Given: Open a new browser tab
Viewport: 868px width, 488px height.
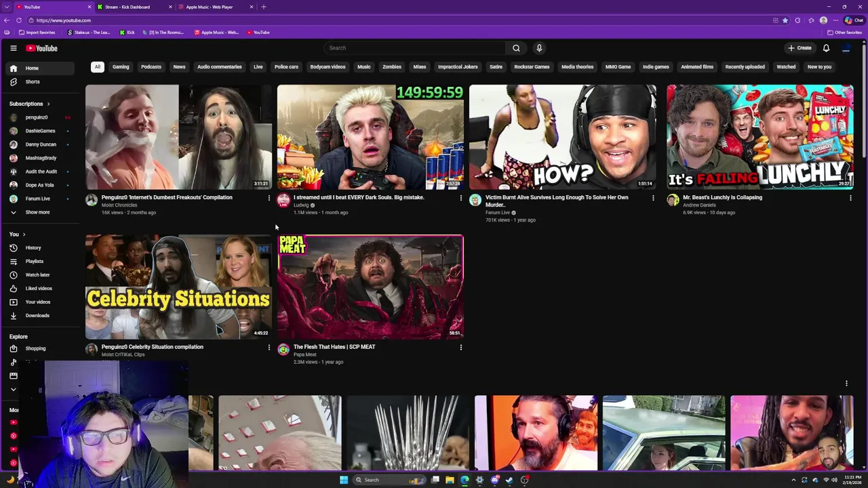Looking at the screenshot, I should pos(264,7).
